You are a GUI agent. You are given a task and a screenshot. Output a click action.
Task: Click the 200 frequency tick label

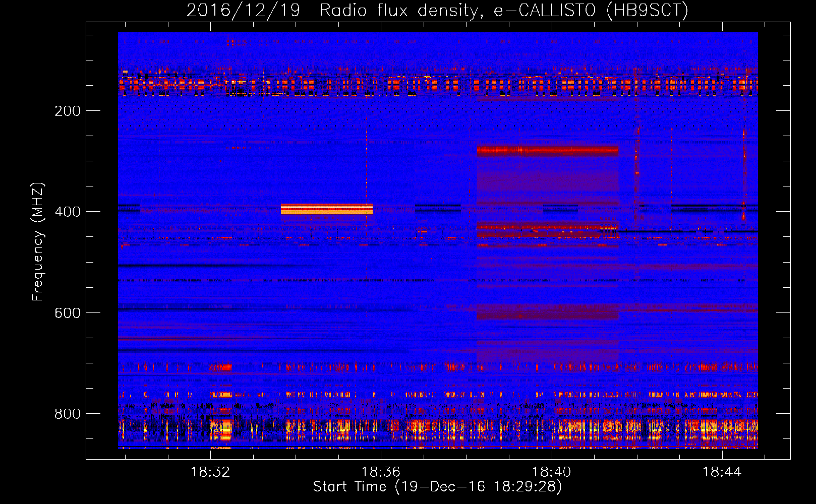68,111
